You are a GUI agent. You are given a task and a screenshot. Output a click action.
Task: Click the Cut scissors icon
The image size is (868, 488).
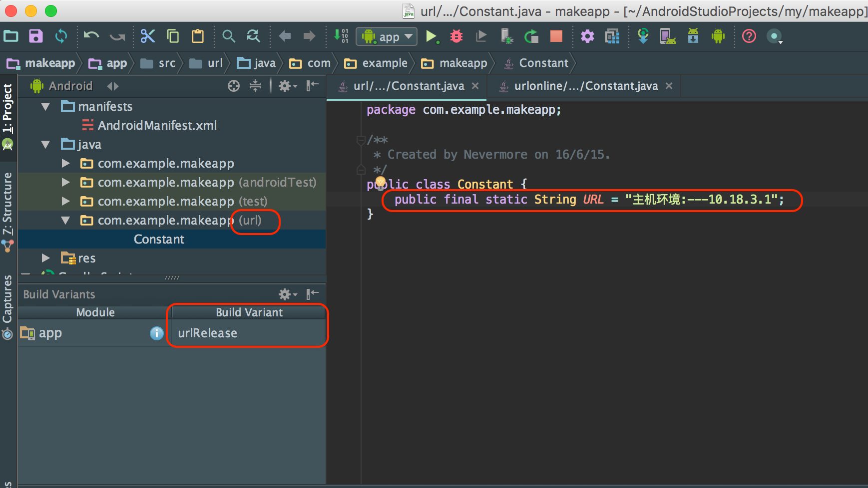click(147, 36)
